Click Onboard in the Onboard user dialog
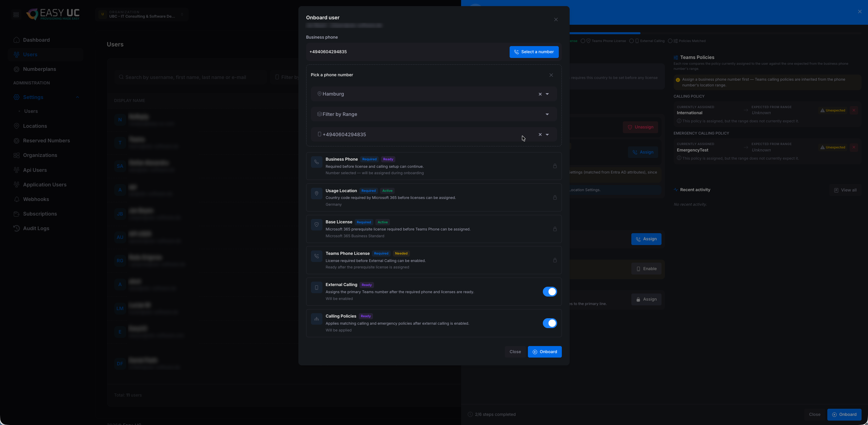This screenshot has width=868, height=425. tap(545, 352)
